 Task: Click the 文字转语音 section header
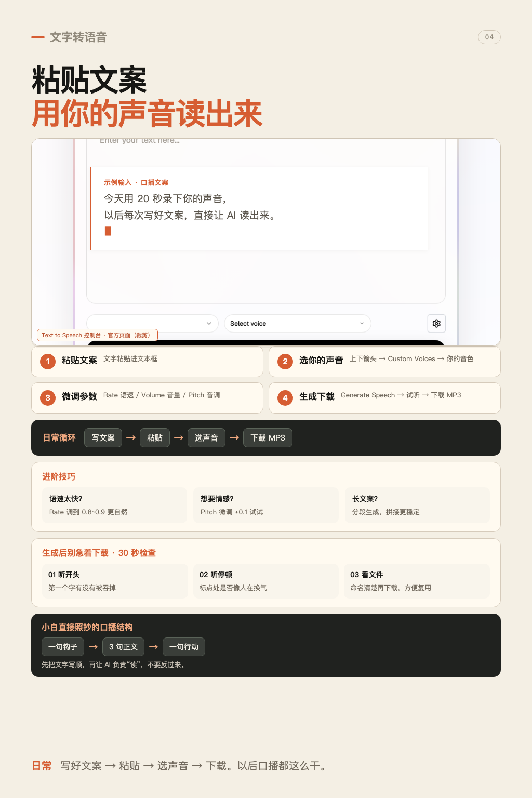[x=78, y=37]
